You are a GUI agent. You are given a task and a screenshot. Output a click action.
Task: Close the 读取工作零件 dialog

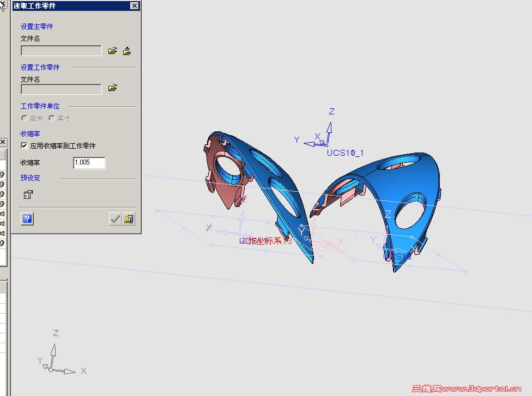click(134, 6)
